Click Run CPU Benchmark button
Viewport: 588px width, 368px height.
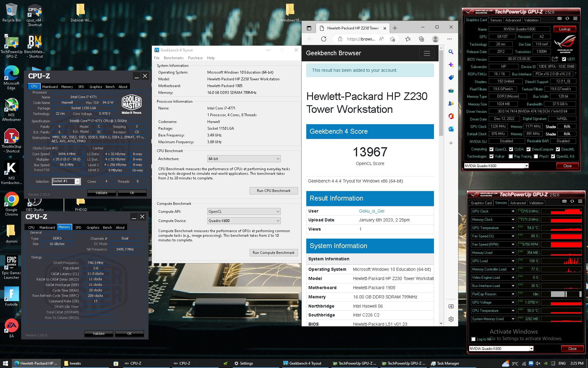pyautogui.click(x=273, y=191)
